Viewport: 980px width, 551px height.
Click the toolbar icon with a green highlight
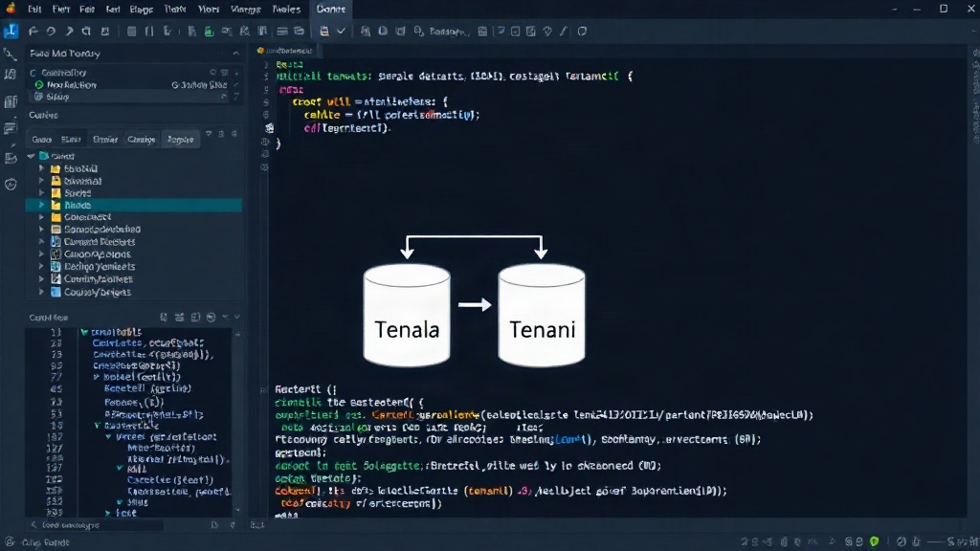(209, 31)
